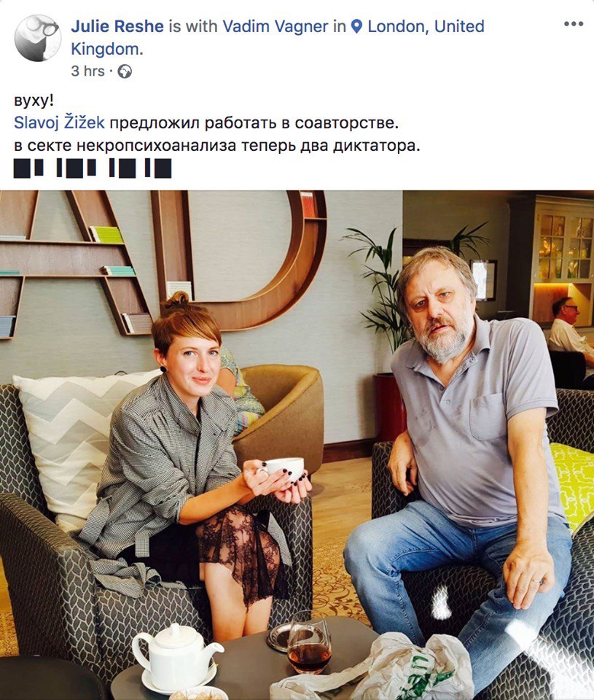Click the globe public privacy icon
594x700 pixels.
[x=125, y=71]
